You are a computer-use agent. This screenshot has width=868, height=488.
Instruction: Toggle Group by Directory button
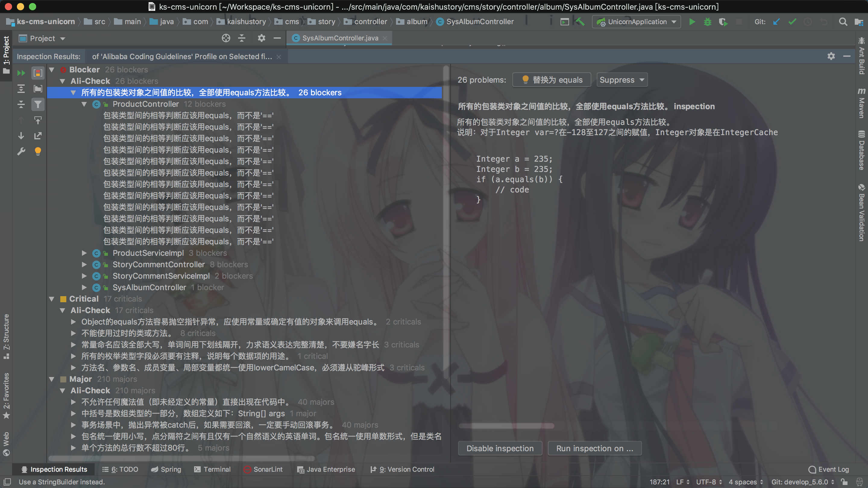tap(38, 89)
